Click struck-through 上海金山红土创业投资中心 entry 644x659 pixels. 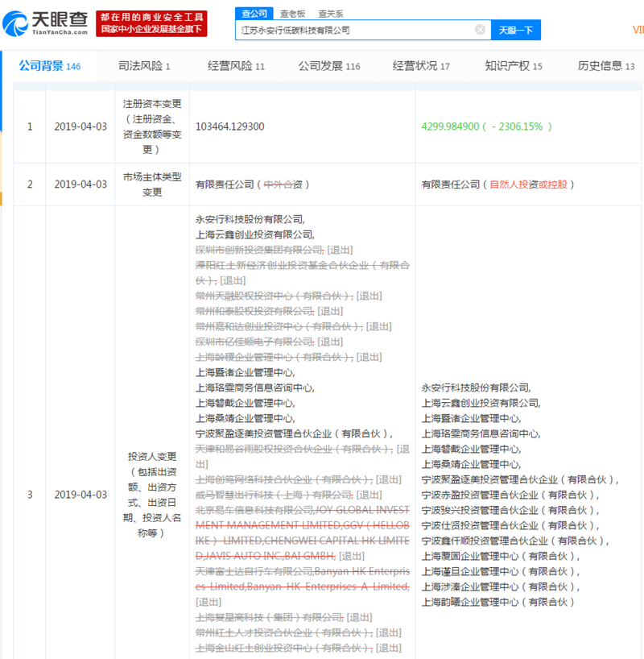coord(284,648)
